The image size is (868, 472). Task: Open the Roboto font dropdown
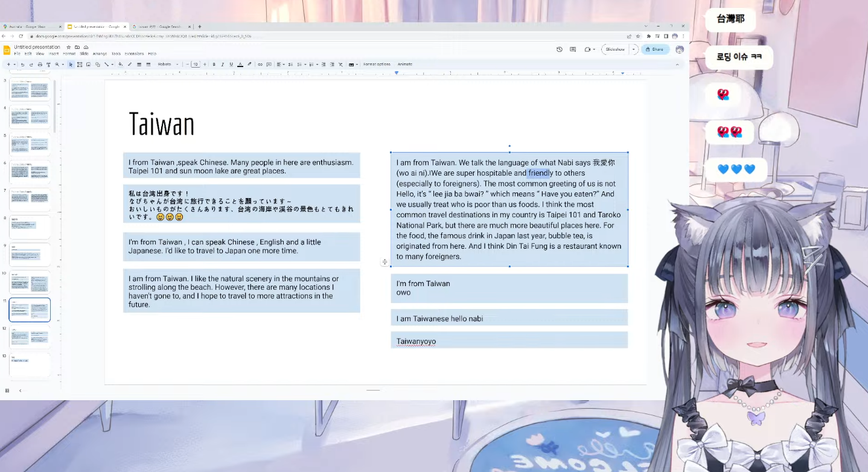point(168,64)
